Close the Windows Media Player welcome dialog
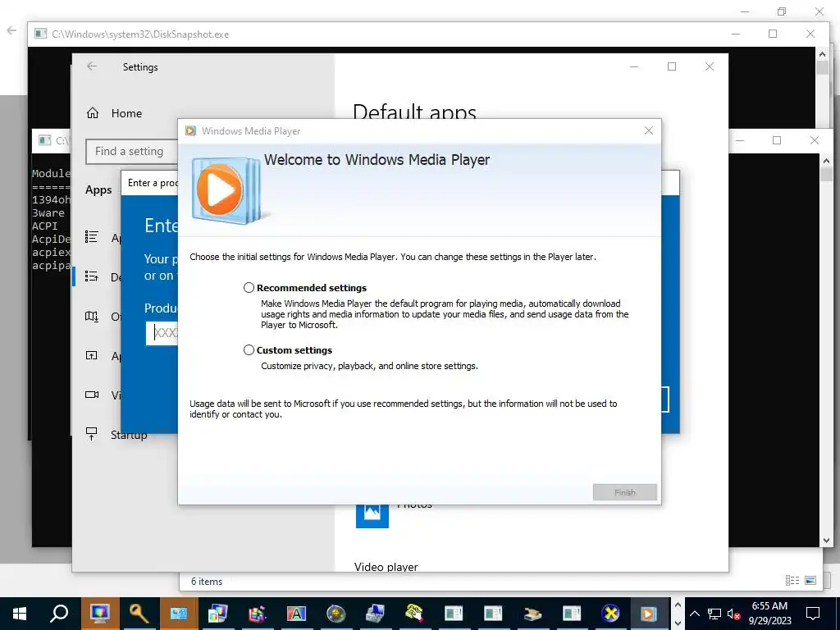 [649, 130]
